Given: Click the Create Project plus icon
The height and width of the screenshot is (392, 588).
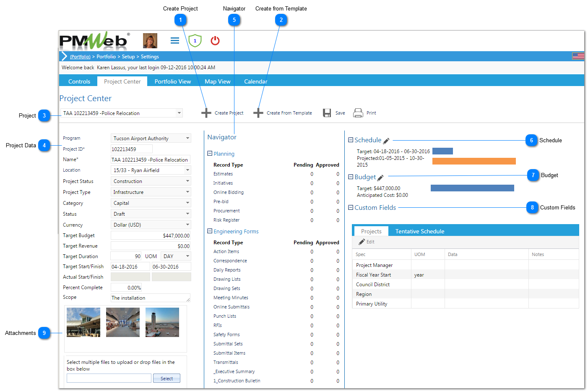Looking at the screenshot, I should (206, 113).
